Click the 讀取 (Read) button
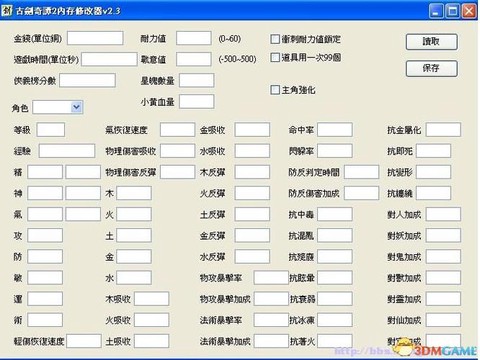Viewport: 480px width, 360px height. click(431, 42)
